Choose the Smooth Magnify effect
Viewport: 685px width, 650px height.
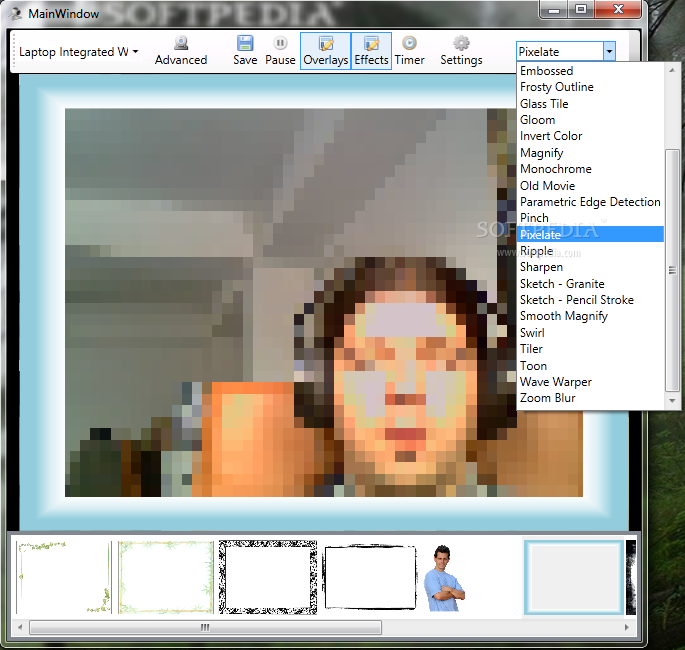tap(590, 316)
